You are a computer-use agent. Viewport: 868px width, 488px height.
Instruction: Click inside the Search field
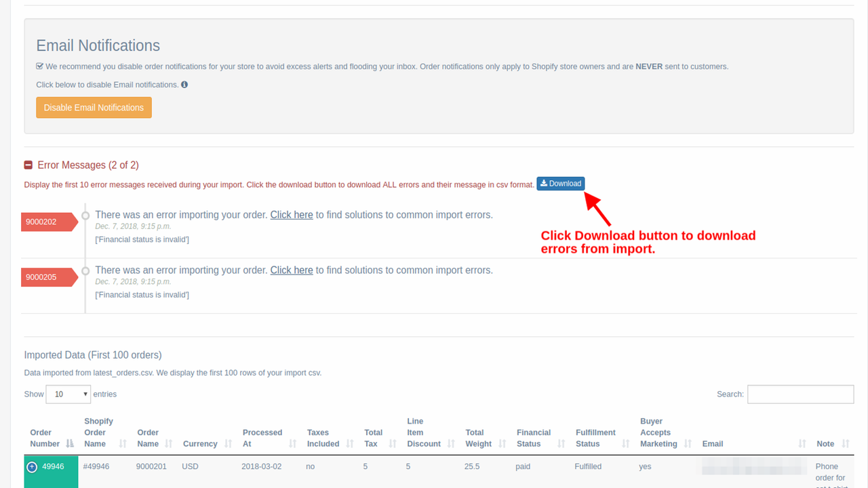[800, 394]
